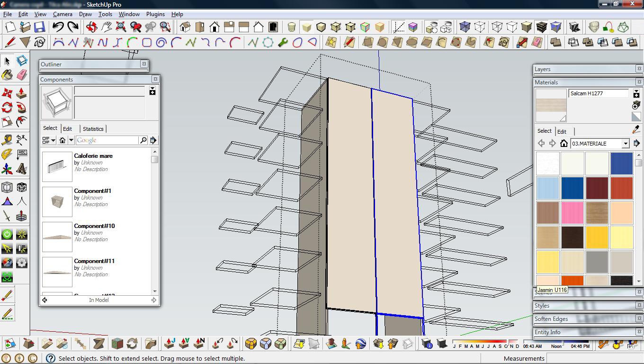This screenshot has height=364, width=644.
Task: Pick the pink Eraser tool
Action: [x=22, y=75]
